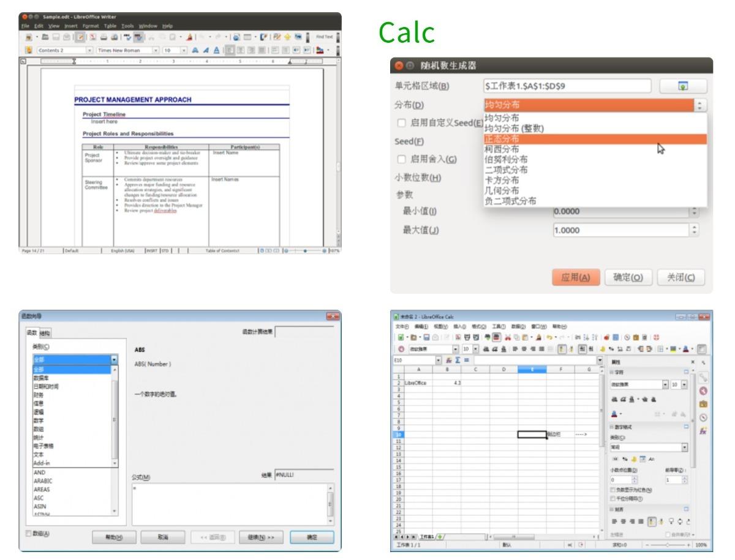735x560 pixels.
Task: Open the Tools menu in Writer
Action: point(127,26)
